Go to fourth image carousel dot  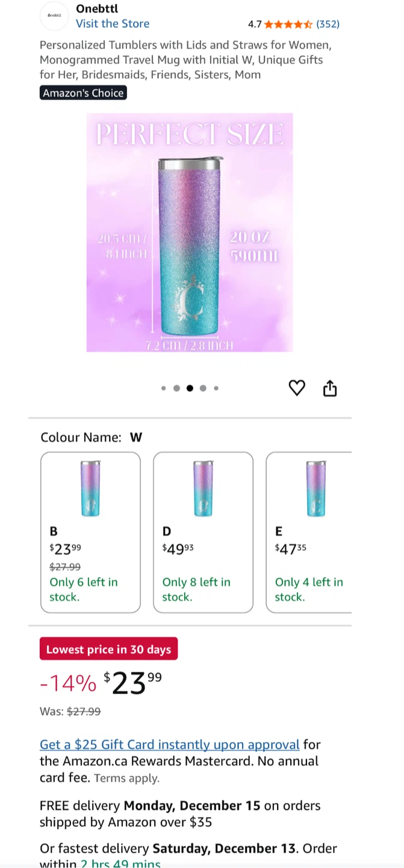(x=203, y=388)
